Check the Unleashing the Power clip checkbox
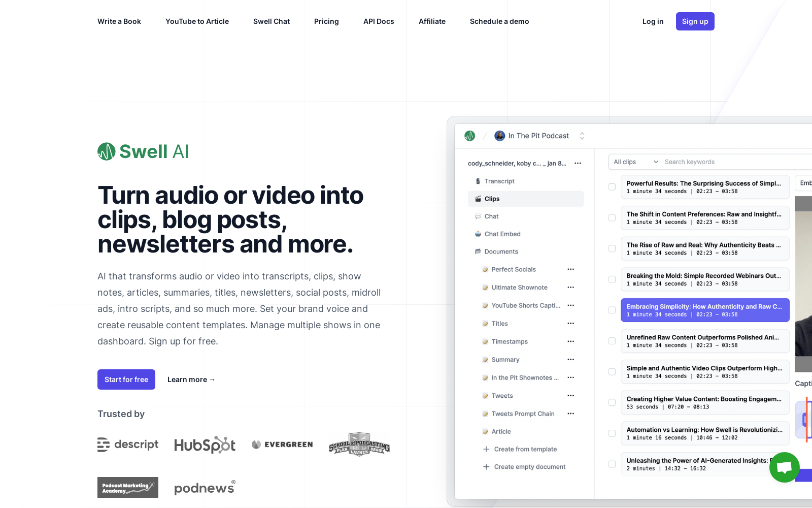 coord(612,464)
